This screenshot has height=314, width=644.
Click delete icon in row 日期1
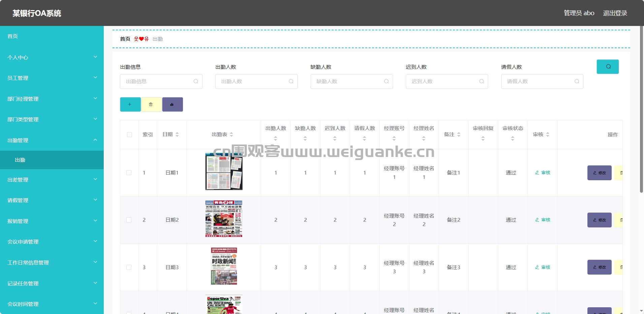[x=619, y=173]
